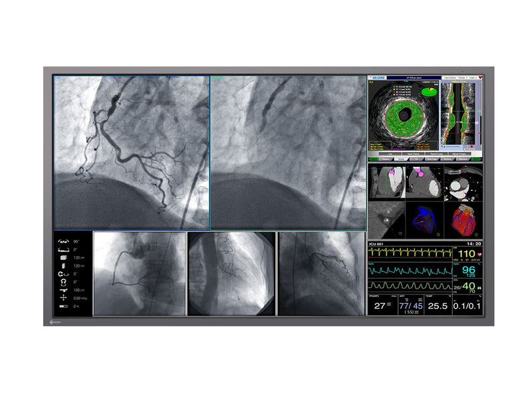Image resolution: width=532 pixels, height=399 pixels.
Task: Open the grayscale CT detail thumbnail
Action: coord(387,220)
